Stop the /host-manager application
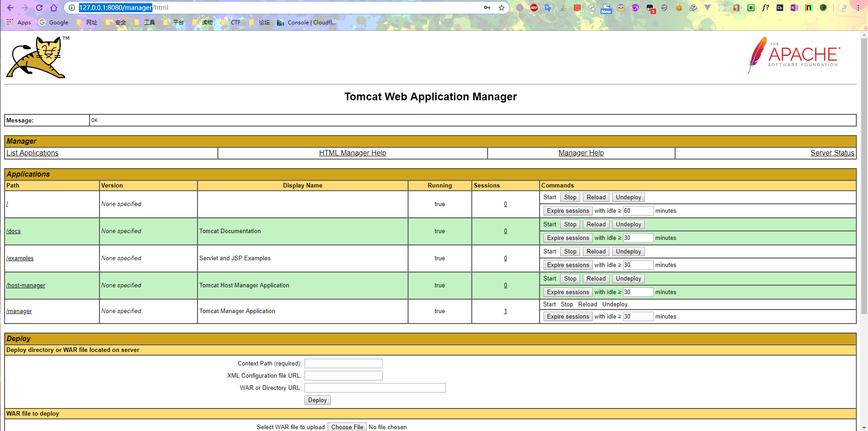868x431 pixels. click(570, 278)
